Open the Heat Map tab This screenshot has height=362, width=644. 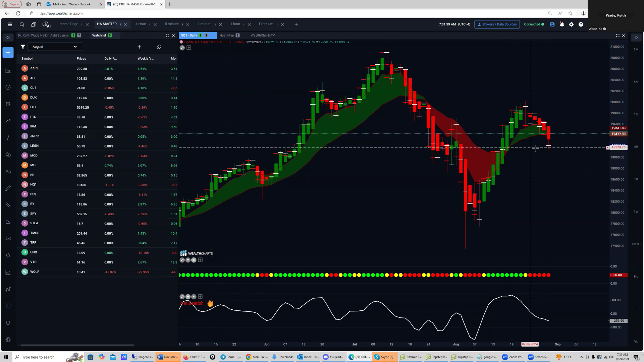click(227, 36)
